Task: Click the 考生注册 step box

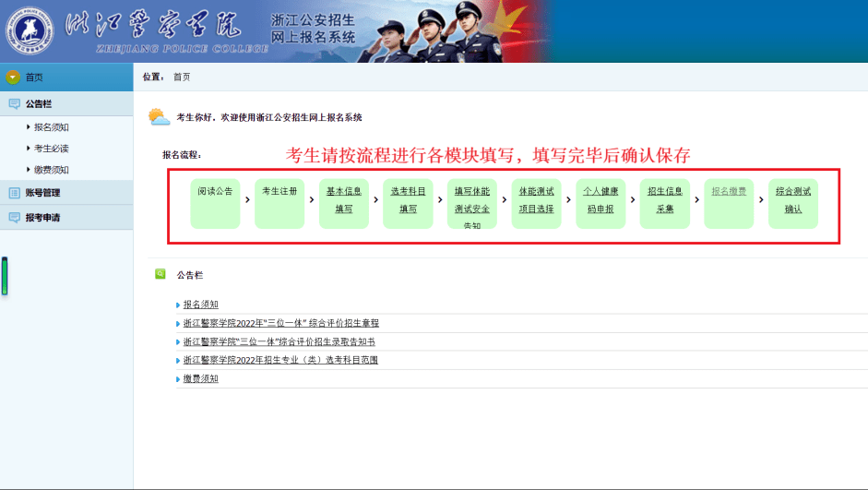Action: tap(279, 203)
